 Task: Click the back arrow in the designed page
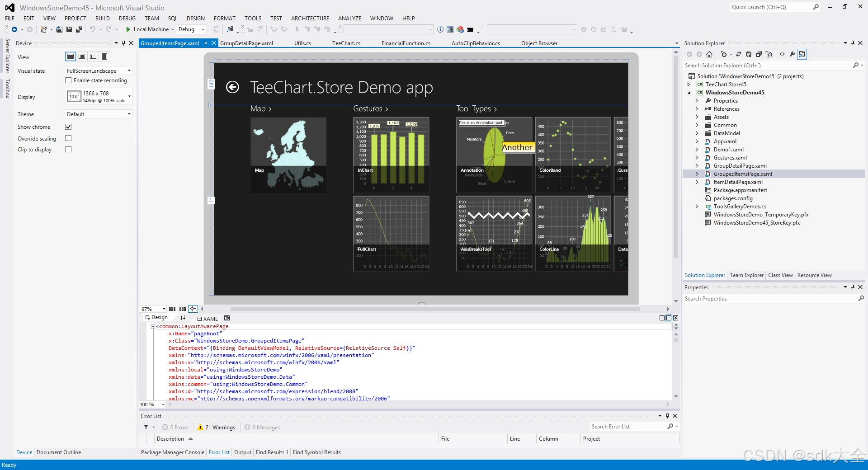click(x=232, y=87)
